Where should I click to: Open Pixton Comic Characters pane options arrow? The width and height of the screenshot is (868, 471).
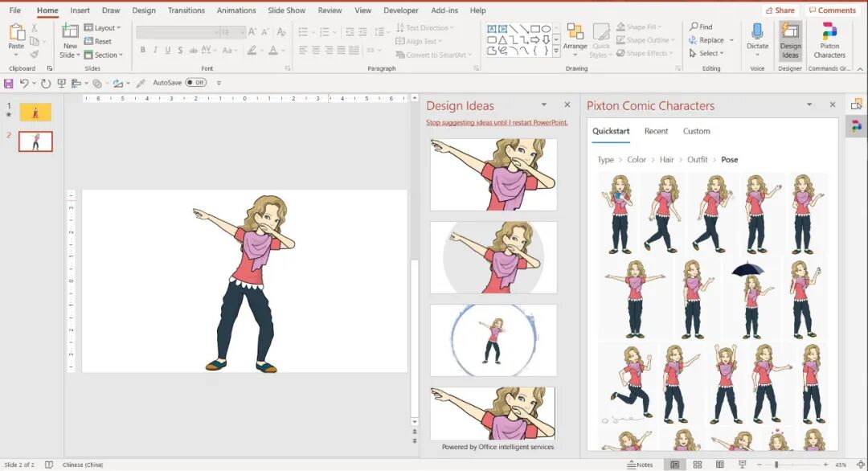809,104
